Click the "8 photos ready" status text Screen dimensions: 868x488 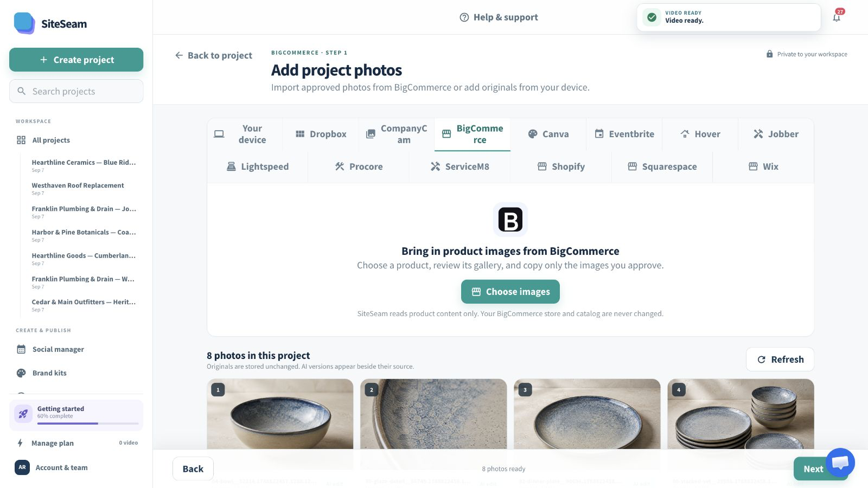(503, 469)
